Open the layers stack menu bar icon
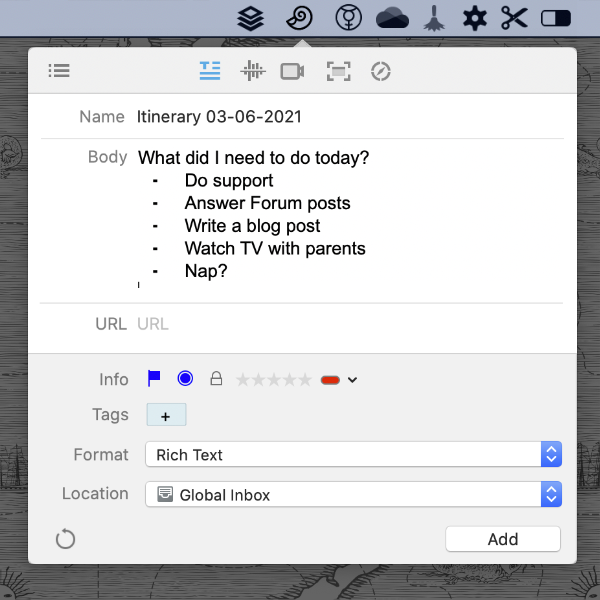The height and width of the screenshot is (600, 600). (250, 18)
